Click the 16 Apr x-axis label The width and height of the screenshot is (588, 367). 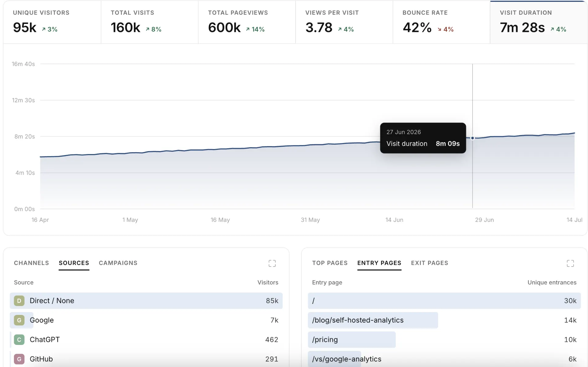tap(40, 220)
